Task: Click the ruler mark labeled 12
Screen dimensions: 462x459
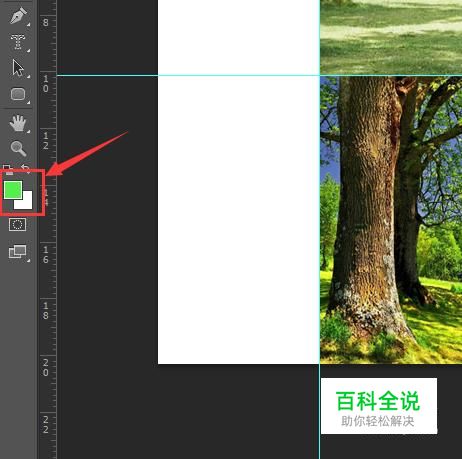Action: coord(46,141)
